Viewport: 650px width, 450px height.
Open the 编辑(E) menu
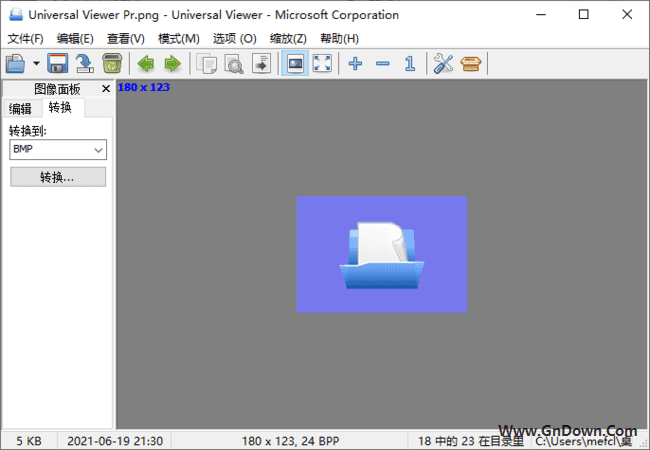[x=75, y=39]
